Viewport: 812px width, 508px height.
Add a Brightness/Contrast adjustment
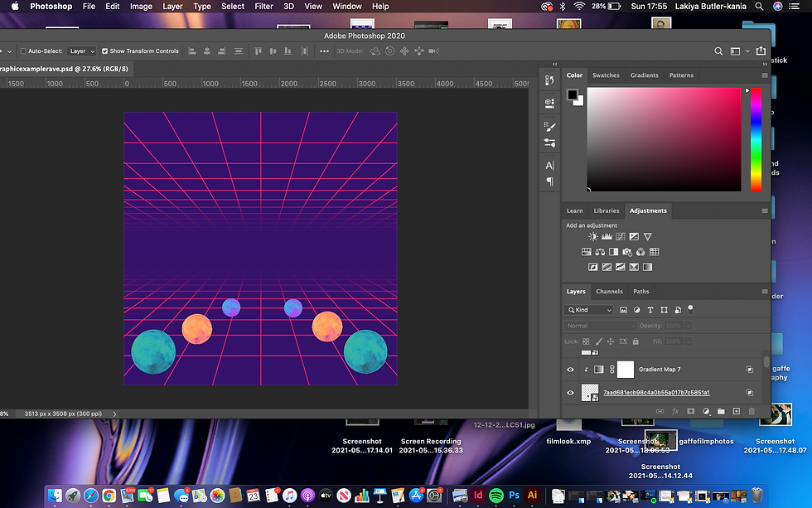coord(593,237)
